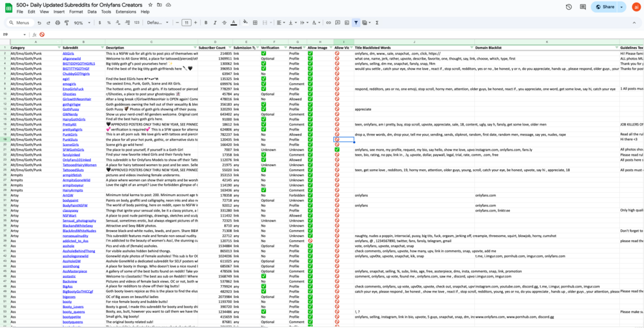This screenshot has width=644, height=328.
Task: Select row 30 header
Action: [x=4, y=195]
